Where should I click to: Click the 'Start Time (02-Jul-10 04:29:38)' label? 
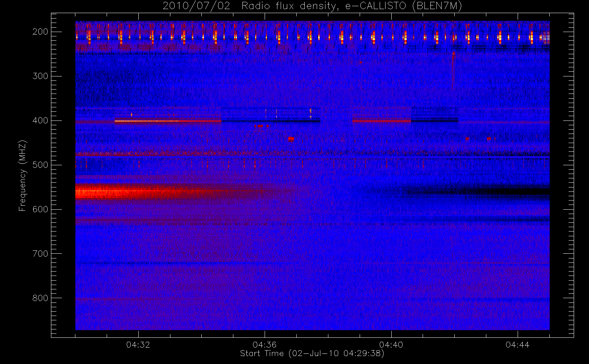coord(312,353)
